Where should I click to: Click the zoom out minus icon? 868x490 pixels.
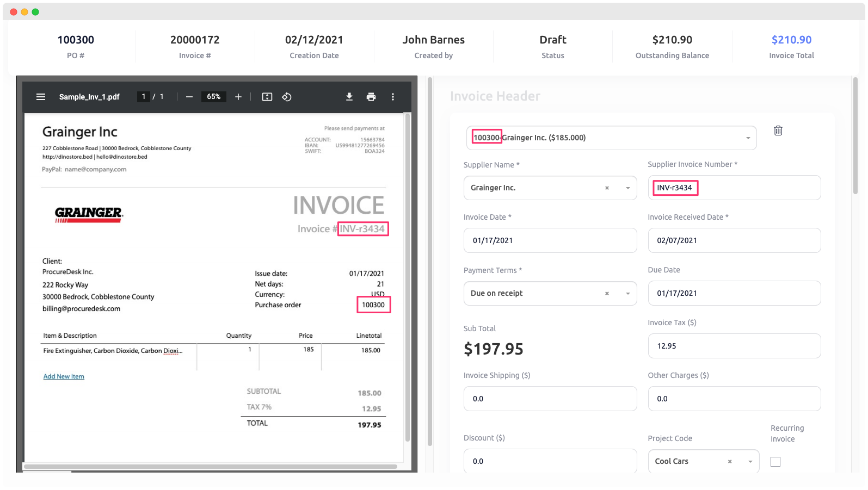(189, 97)
